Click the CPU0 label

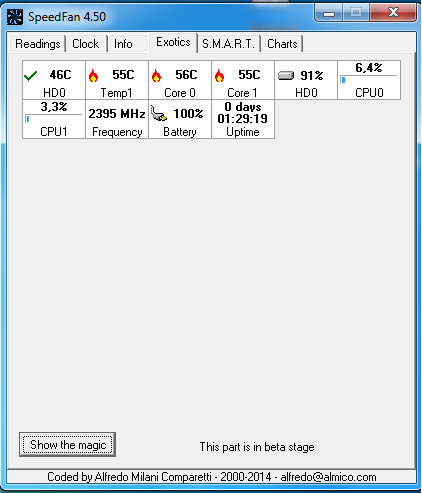click(369, 93)
